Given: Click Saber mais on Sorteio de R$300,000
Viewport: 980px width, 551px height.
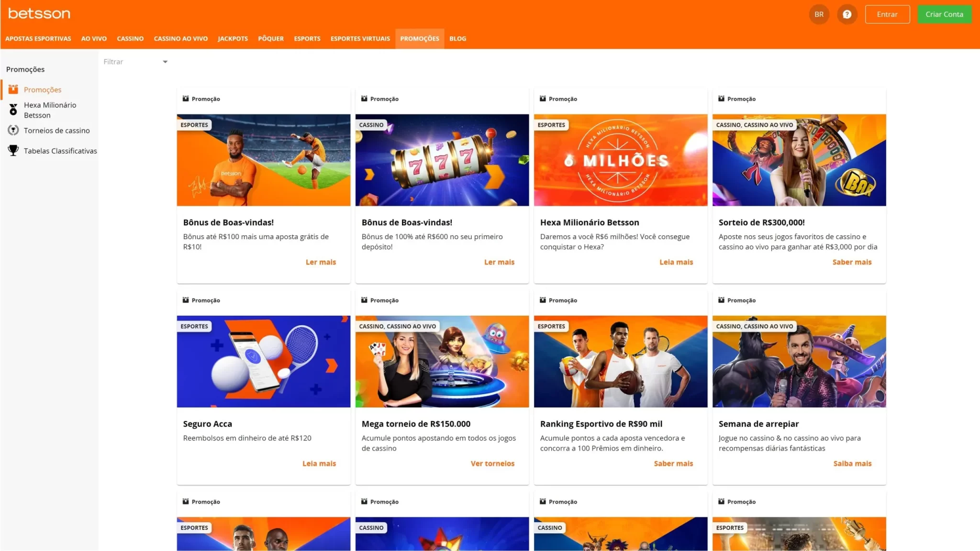Looking at the screenshot, I should pos(852,262).
